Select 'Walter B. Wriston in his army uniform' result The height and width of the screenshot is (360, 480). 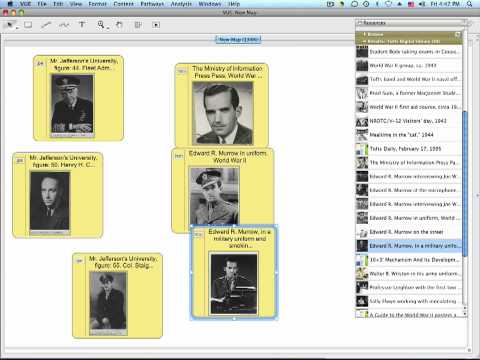tap(409, 274)
